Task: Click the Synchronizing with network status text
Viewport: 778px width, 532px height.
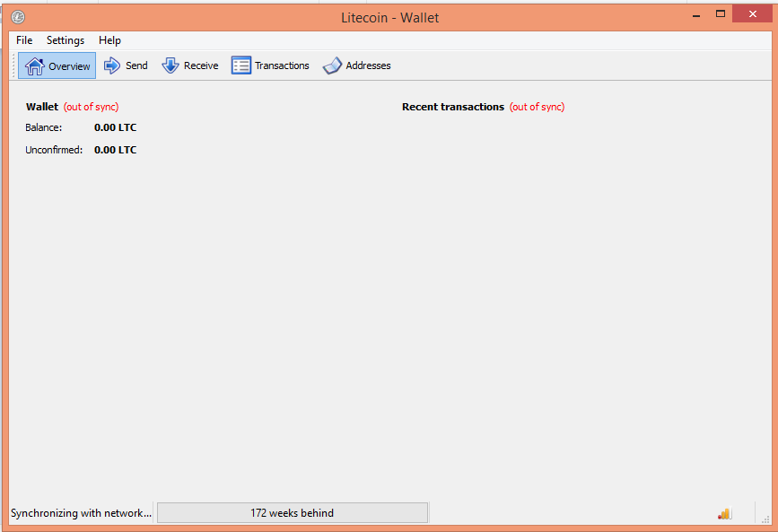Action: click(x=82, y=512)
